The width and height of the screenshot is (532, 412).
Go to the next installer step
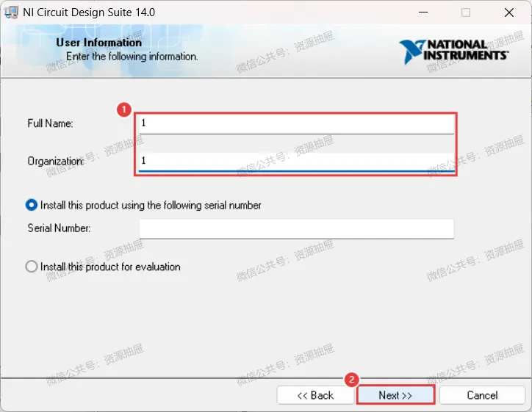pos(395,395)
